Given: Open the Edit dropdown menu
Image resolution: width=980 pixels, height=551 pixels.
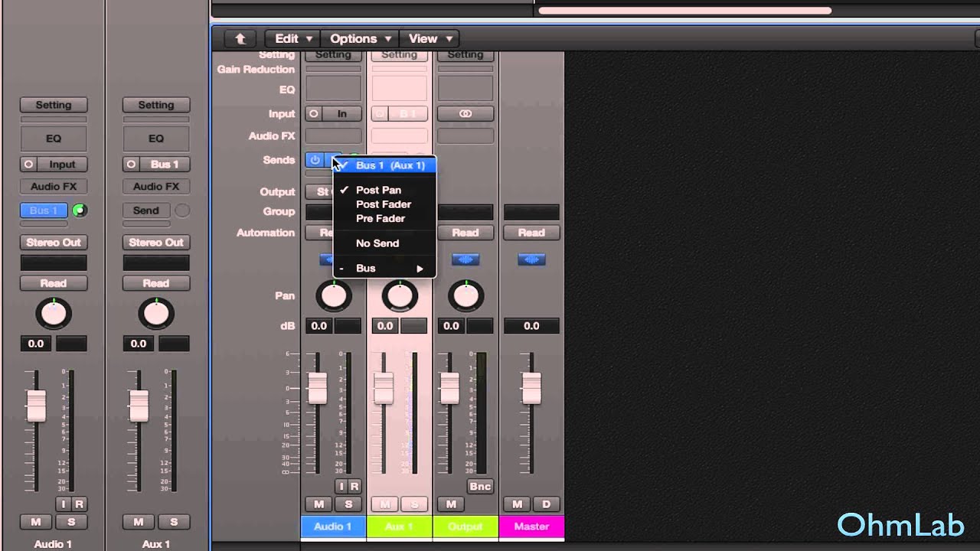Looking at the screenshot, I should (x=292, y=38).
